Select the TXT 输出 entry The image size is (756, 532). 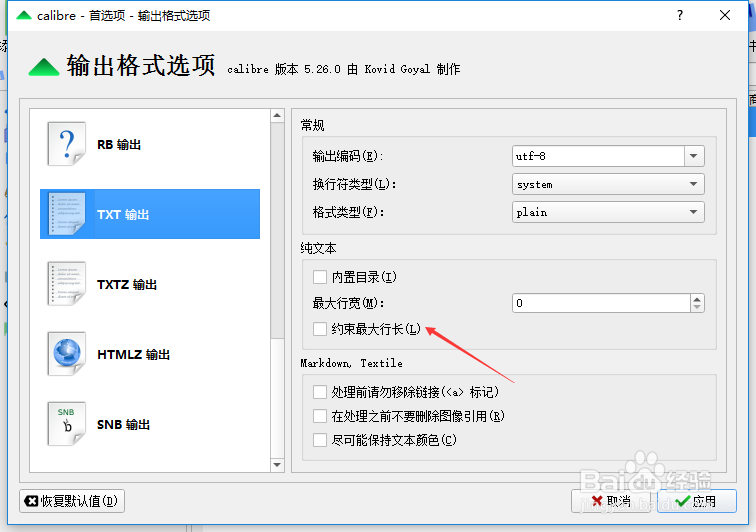(150, 214)
